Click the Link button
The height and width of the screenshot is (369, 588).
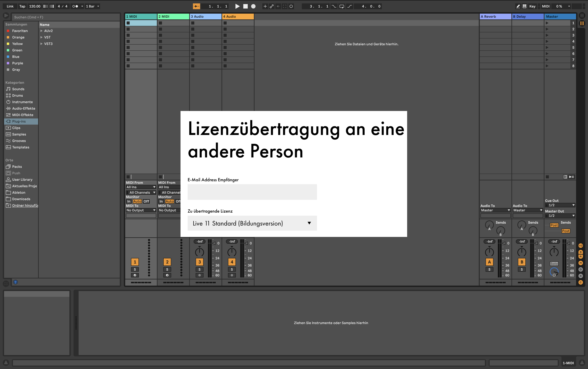(x=10, y=6)
